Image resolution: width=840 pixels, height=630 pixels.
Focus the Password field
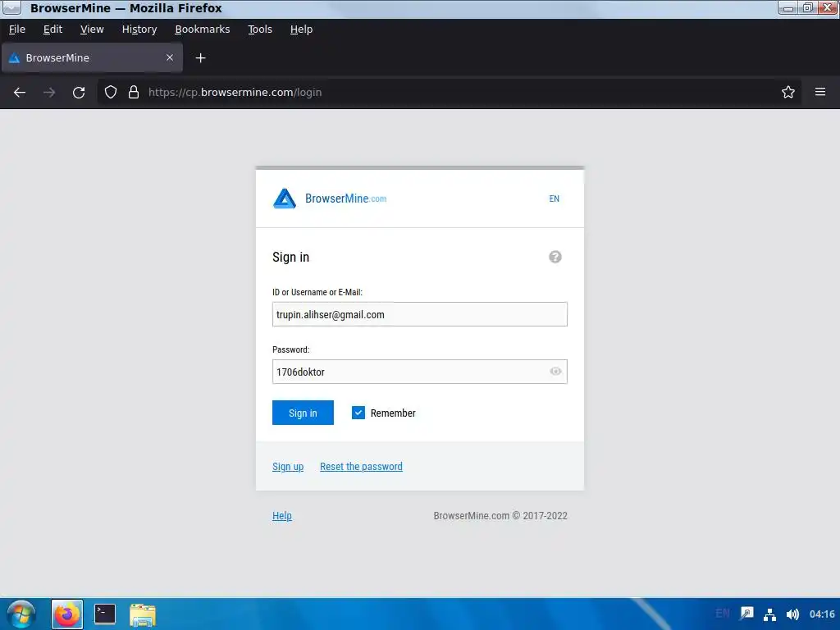419,372
